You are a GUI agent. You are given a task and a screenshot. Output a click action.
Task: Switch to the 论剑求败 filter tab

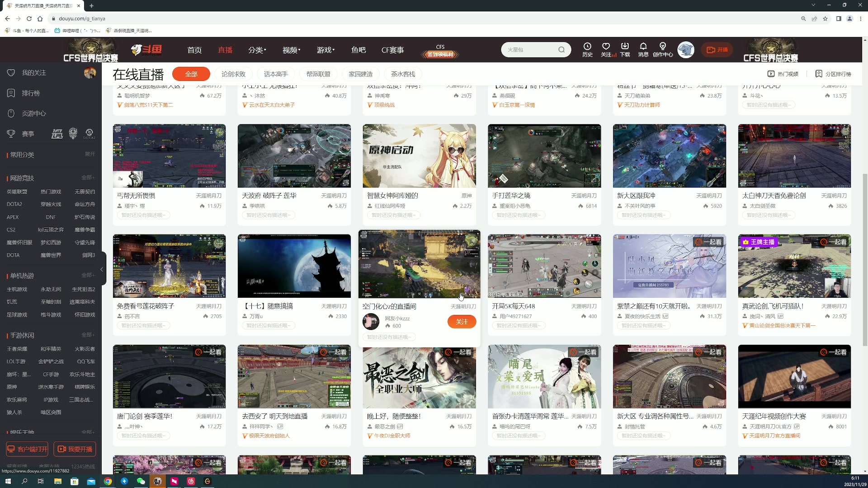coord(233,74)
